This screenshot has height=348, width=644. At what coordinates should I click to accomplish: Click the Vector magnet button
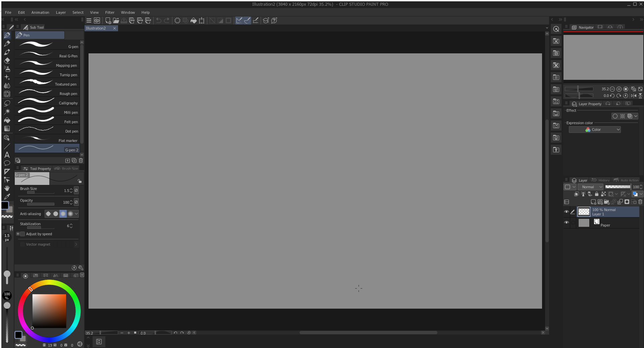pyautogui.click(x=38, y=244)
